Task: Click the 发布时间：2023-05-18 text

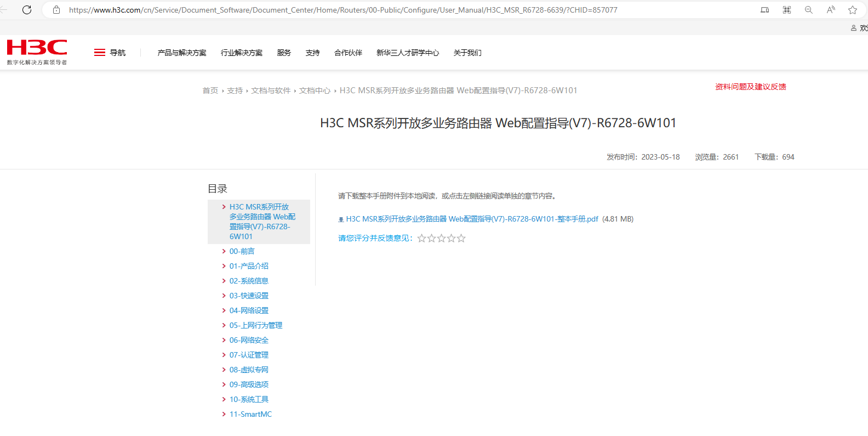Action: point(643,157)
